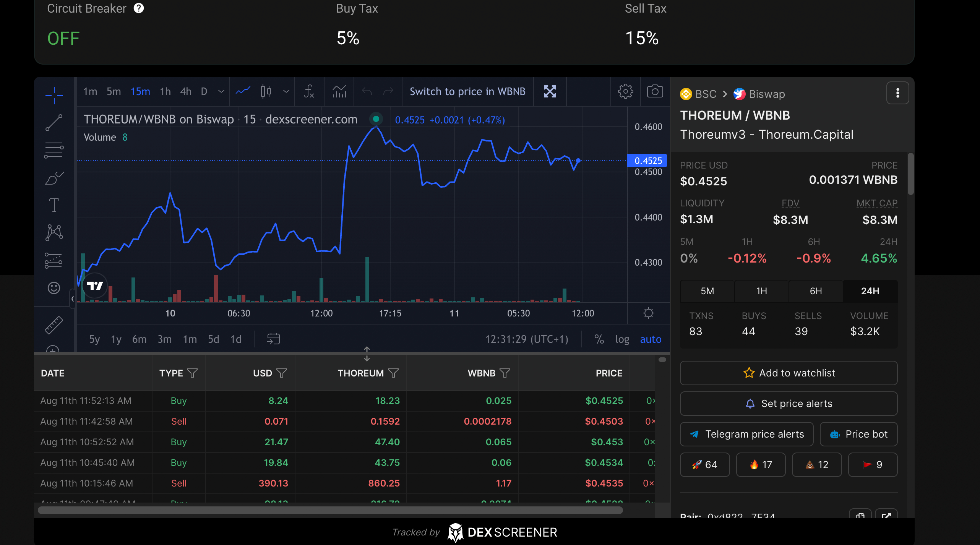980x545 pixels.
Task: Select the 4h timeframe
Action: (x=186, y=91)
